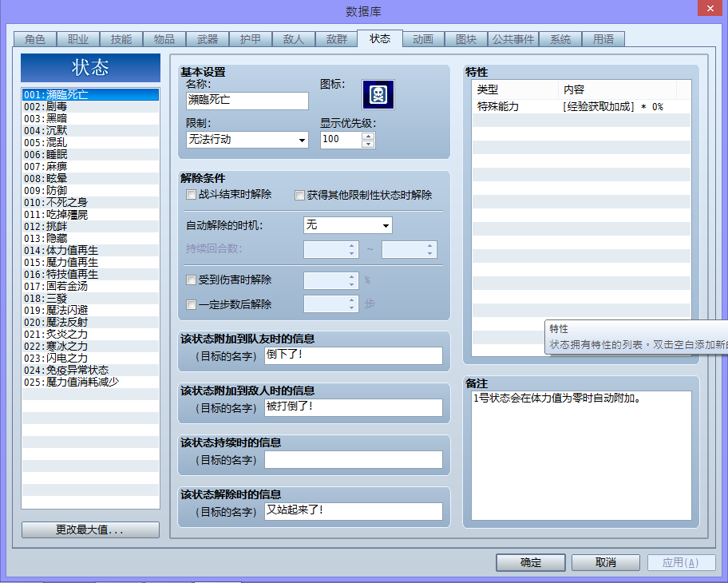
Task: Select state 017:固若金汤
Action: (x=90, y=286)
